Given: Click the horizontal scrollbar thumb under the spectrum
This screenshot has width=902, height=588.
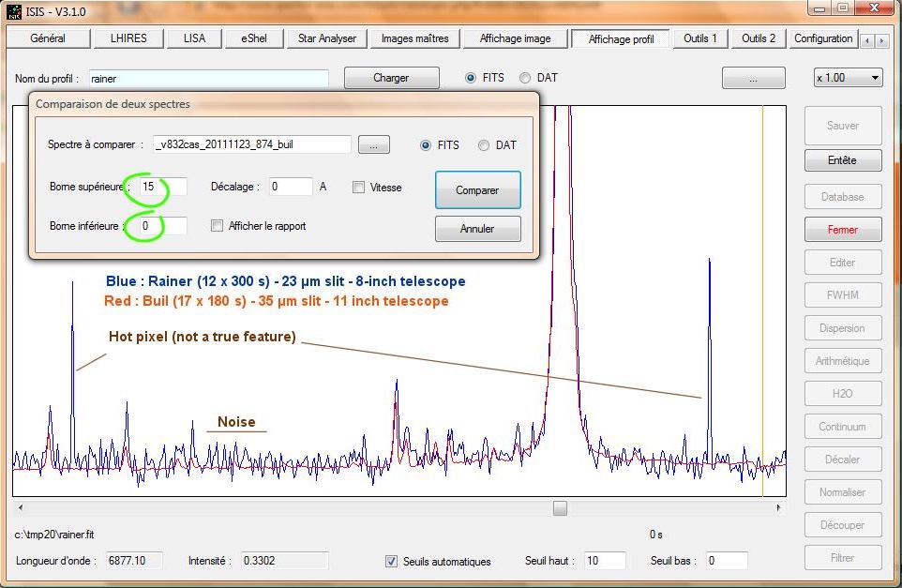Looking at the screenshot, I should (560, 508).
